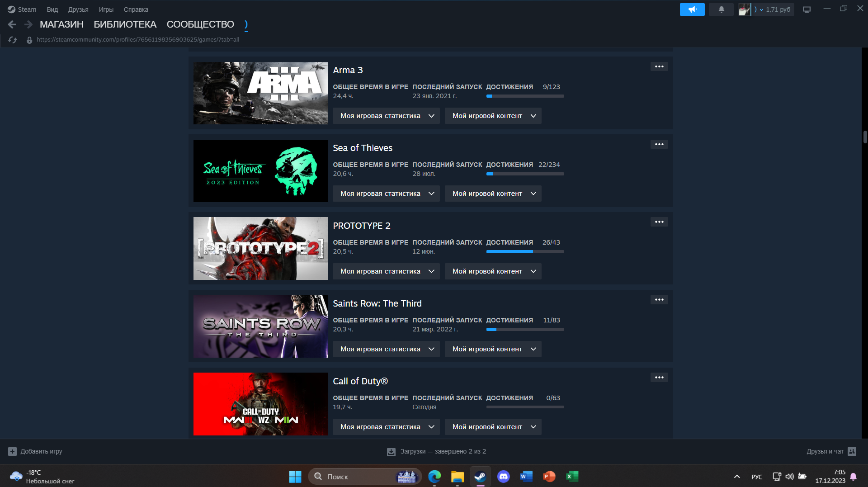Click the announcements megaphone button
Image resolution: width=868 pixels, height=487 pixels.
pos(692,9)
